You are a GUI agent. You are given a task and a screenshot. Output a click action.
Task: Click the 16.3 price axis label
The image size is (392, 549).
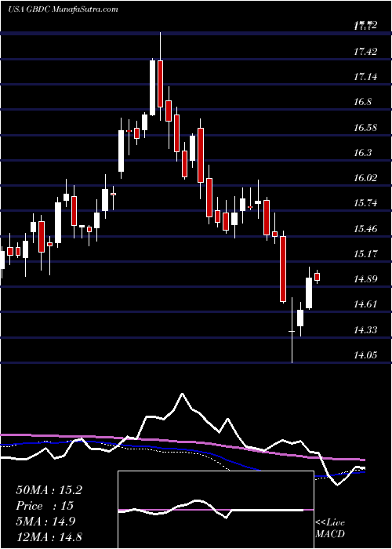(x=362, y=153)
